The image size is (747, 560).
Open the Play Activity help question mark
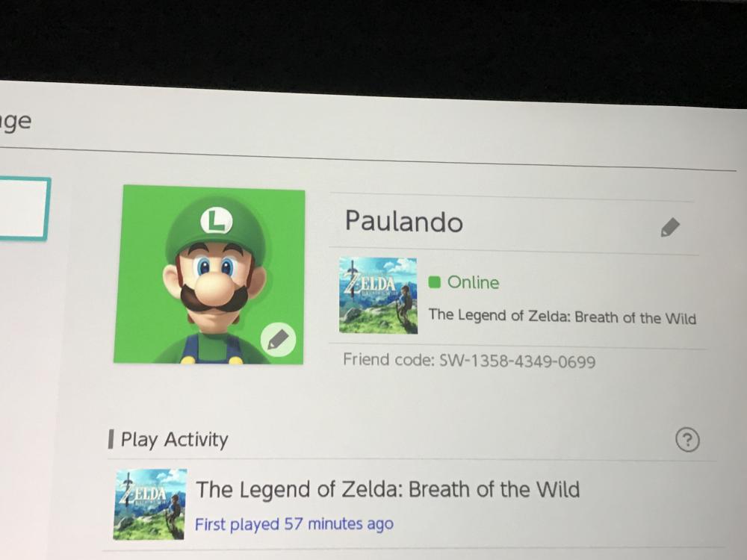point(687,440)
